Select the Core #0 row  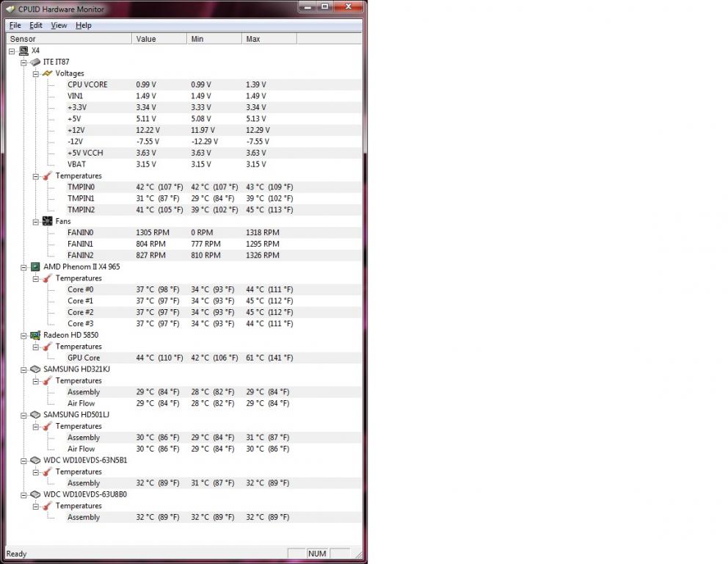(214, 289)
